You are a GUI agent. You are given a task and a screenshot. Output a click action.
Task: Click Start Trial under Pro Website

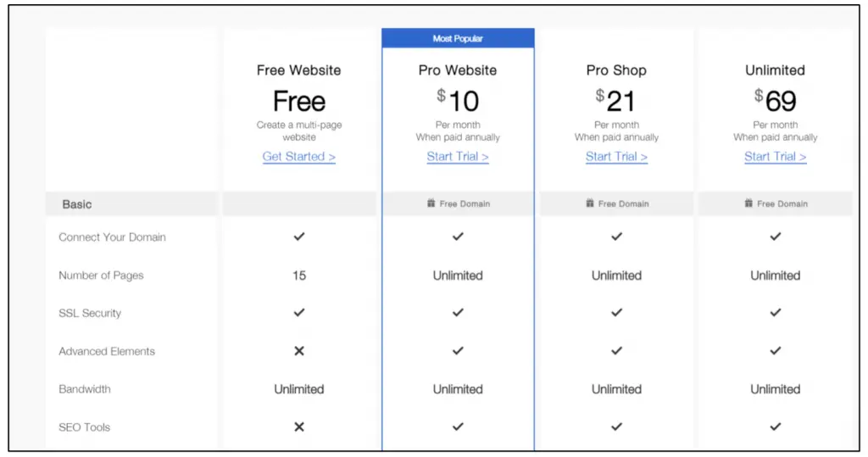(x=458, y=157)
